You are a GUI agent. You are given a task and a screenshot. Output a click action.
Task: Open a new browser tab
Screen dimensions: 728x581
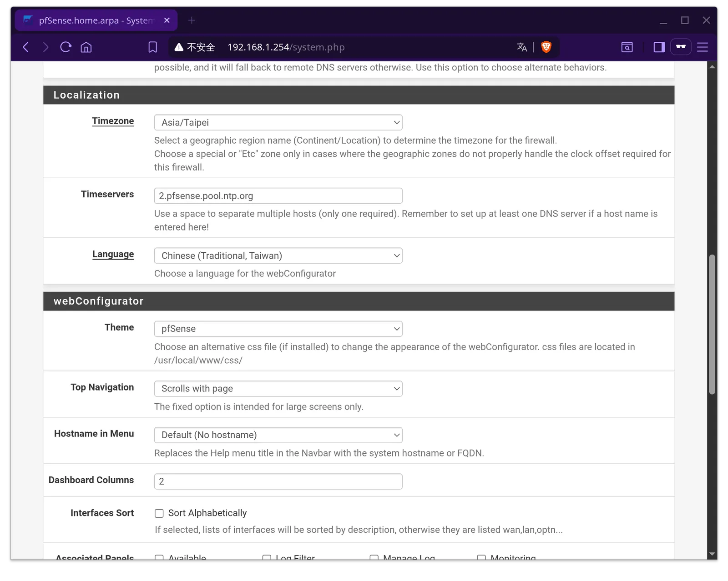point(192,20)
